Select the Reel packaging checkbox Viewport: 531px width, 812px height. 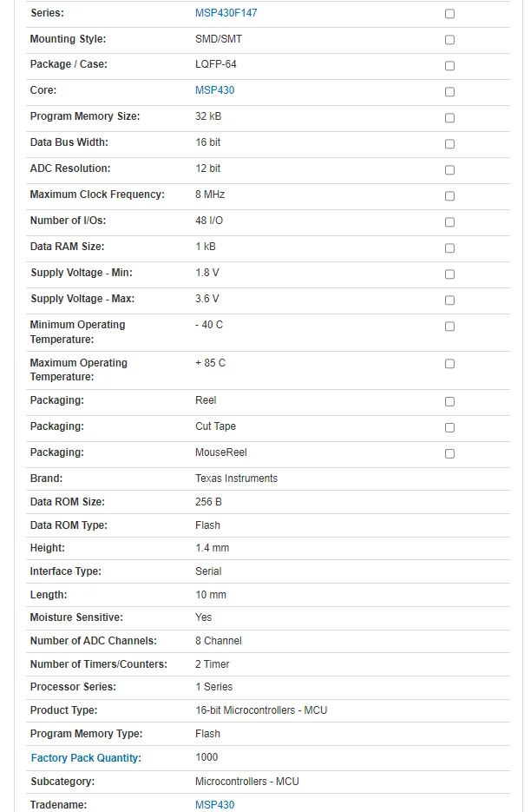pos(449,402)
